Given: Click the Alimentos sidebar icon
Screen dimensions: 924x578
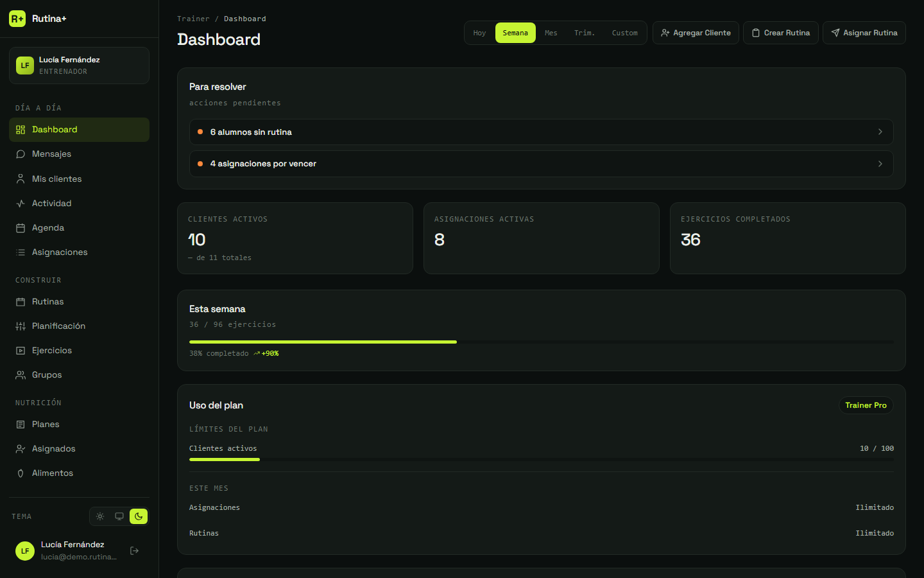Looking at the screenshot, I should [21, 473].
